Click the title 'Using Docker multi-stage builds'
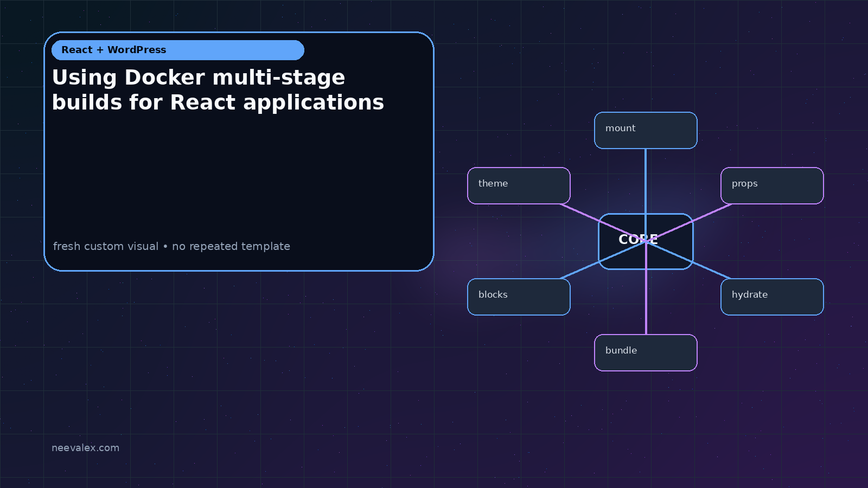 (x=218, y=90)
